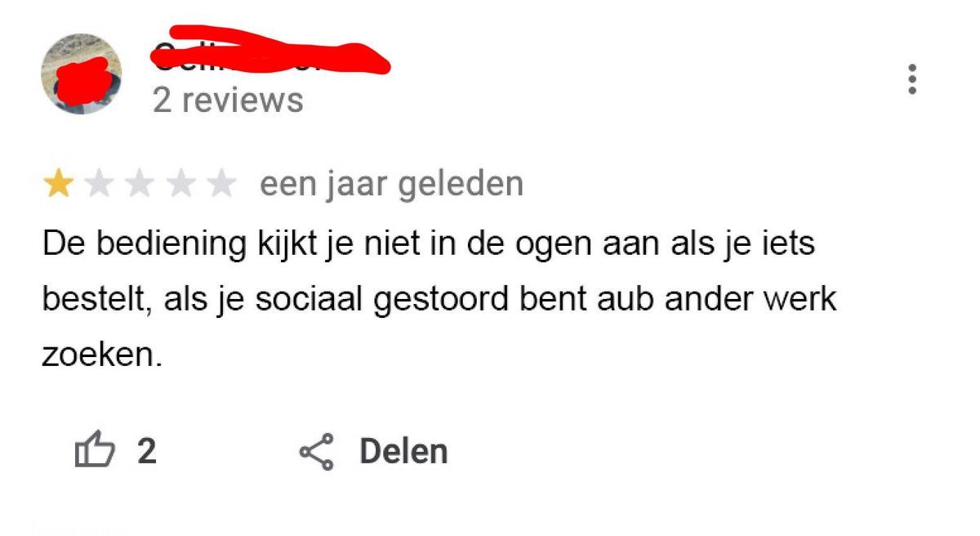
Task: Click the '2 reviews' text
Action: pyautogui.click(x=228, y=100)
